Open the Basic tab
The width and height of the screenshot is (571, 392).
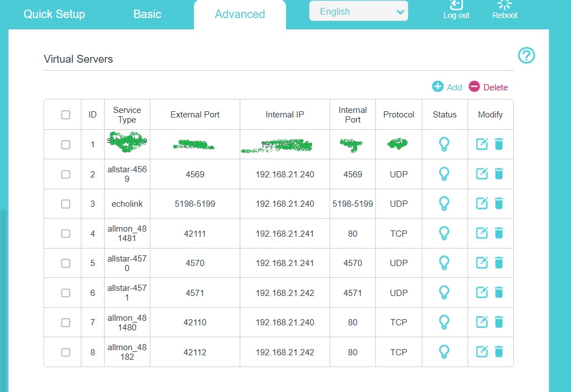coord(147,14)
